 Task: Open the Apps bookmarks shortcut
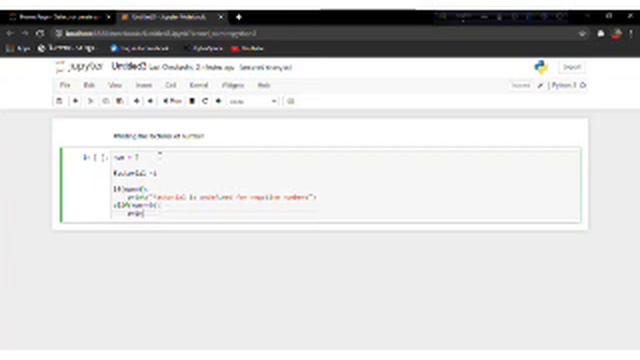18,49
